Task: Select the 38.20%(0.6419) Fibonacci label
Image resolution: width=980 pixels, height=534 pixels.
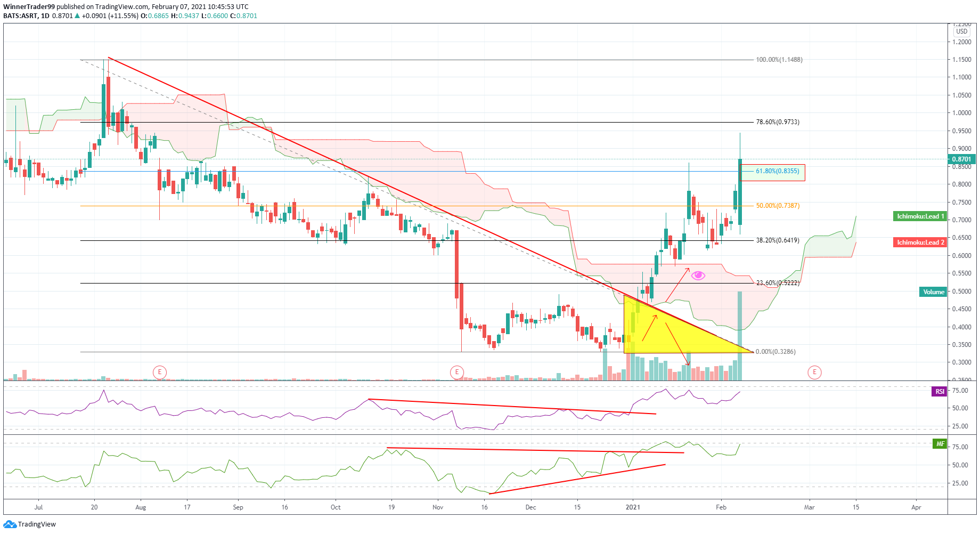Action: pyautogui.click(x=778, y=240)
